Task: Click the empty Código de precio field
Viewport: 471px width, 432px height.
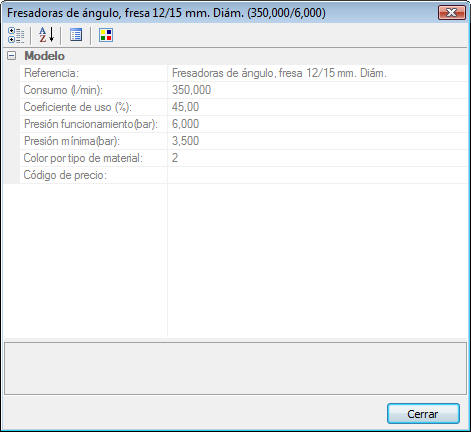Action: pyautogui.click(x=317, y=175)
